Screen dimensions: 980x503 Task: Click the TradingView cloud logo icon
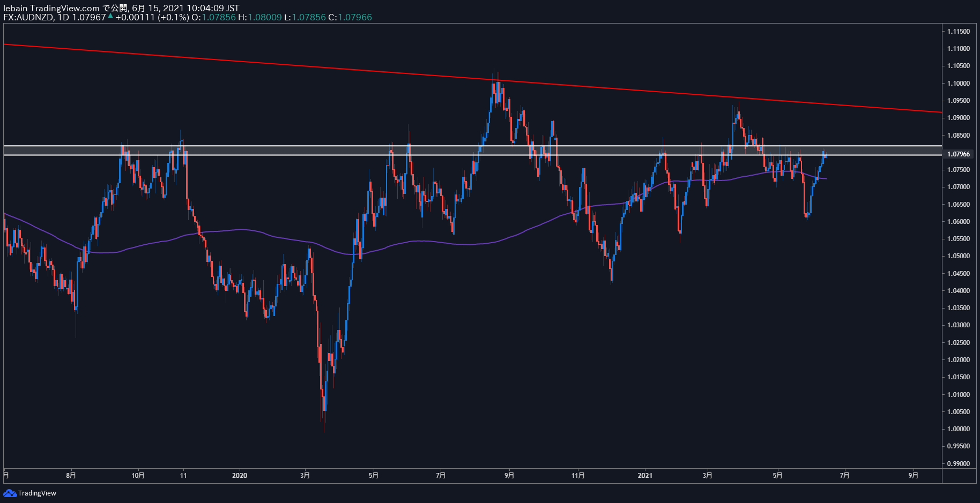tap(10, 493)
